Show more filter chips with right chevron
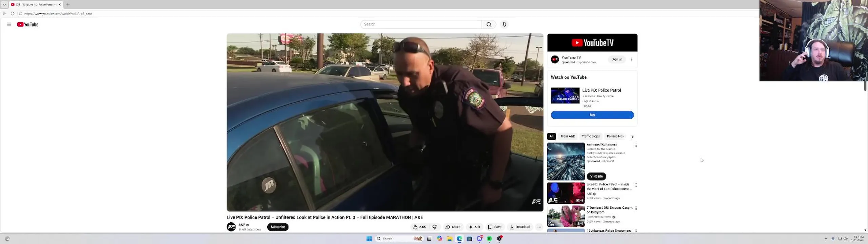868x244 pixels. pyautogui.click(x=632, y=137)
